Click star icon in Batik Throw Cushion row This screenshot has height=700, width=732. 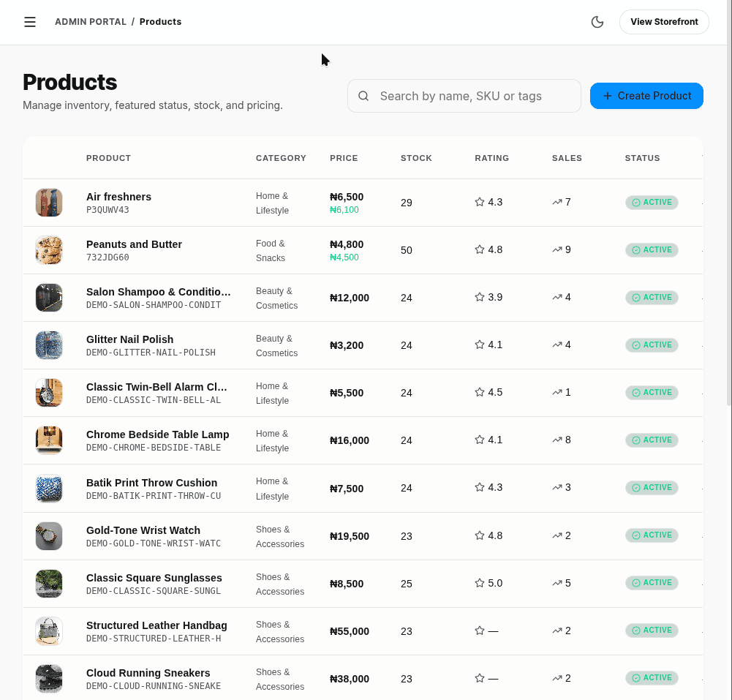click(x=480, y=488)
